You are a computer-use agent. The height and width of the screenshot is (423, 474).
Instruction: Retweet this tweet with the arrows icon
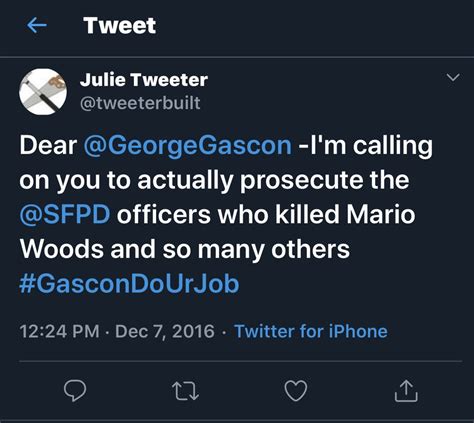(185, 391)
